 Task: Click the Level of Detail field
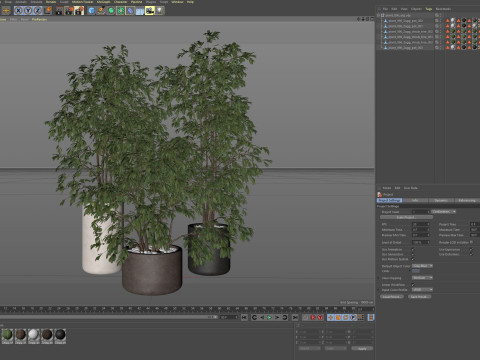(421, 242)
